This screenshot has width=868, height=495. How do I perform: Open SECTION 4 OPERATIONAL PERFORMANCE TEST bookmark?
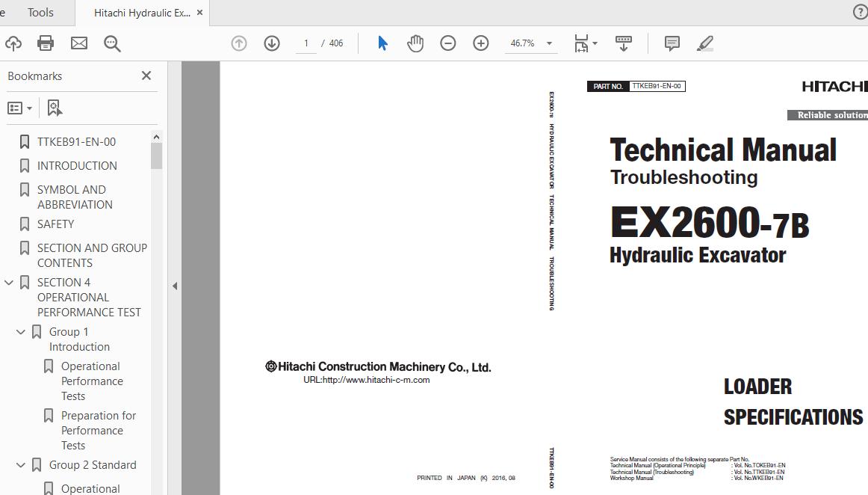tap(89, 297)
